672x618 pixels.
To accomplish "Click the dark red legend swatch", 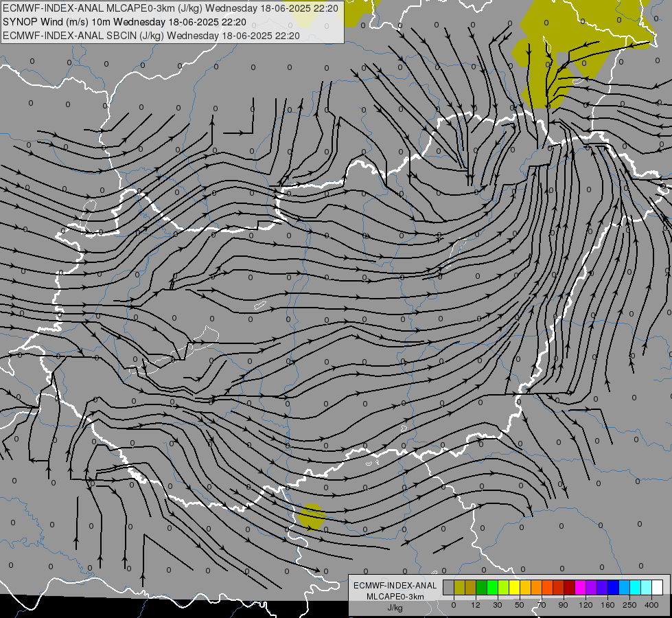I will (570, 587).
